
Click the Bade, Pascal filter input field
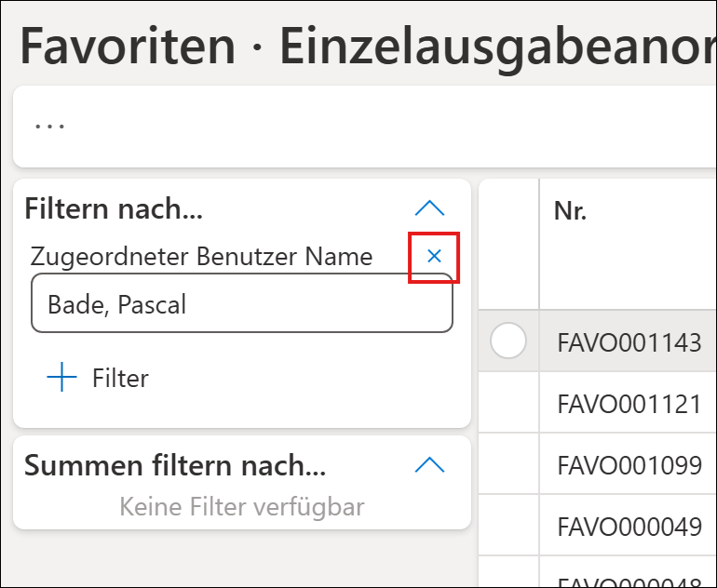click(x=241, y=304)
